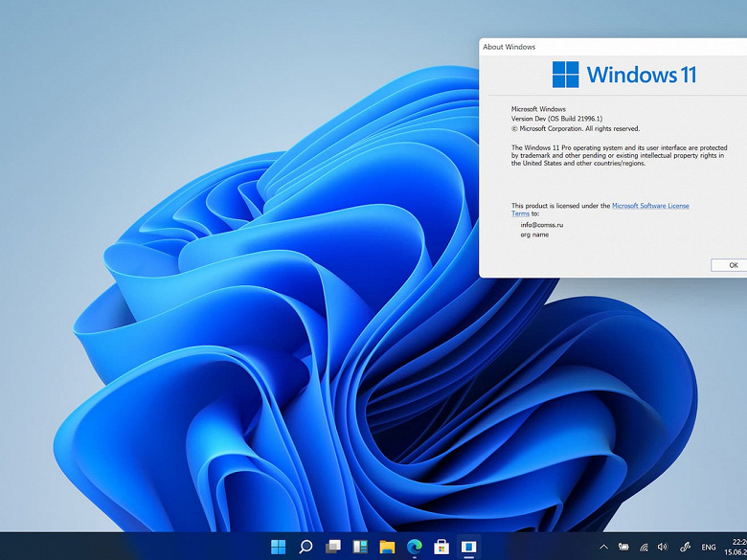Image resolution: width=747 pixels, height=560 pixels.
Task: Click the About Windows title bar
Action: tap(594, 46)
